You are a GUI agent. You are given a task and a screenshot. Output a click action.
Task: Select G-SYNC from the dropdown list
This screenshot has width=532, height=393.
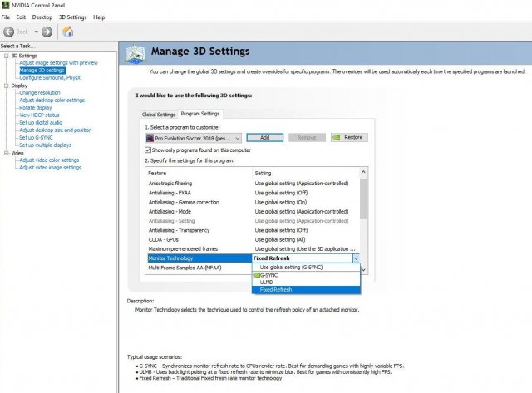[x=268, y=274]
